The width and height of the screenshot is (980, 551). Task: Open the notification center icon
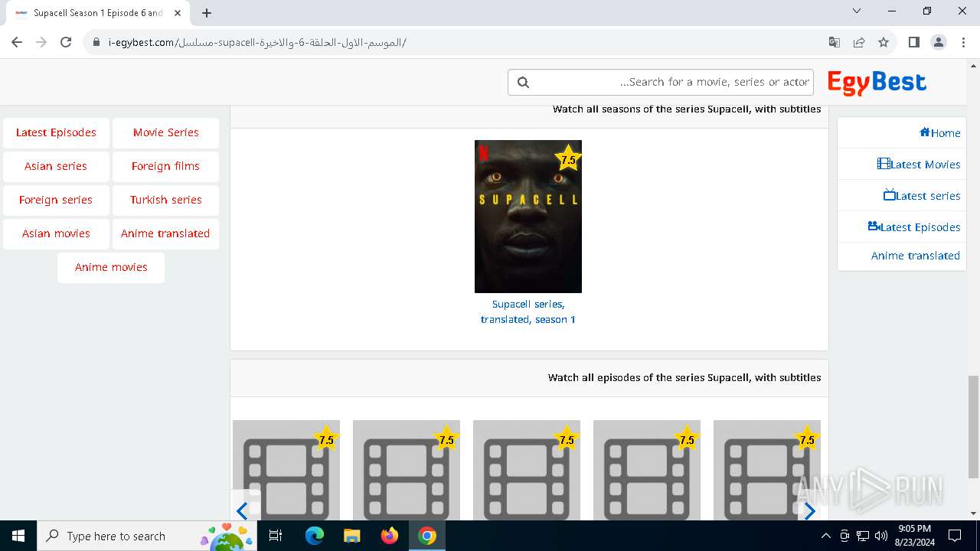tap(955, 536)
